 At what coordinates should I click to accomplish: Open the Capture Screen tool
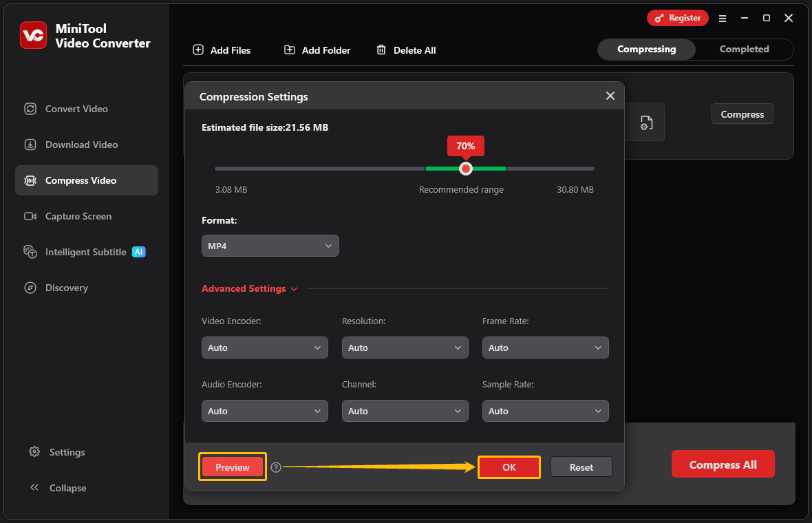78,216
